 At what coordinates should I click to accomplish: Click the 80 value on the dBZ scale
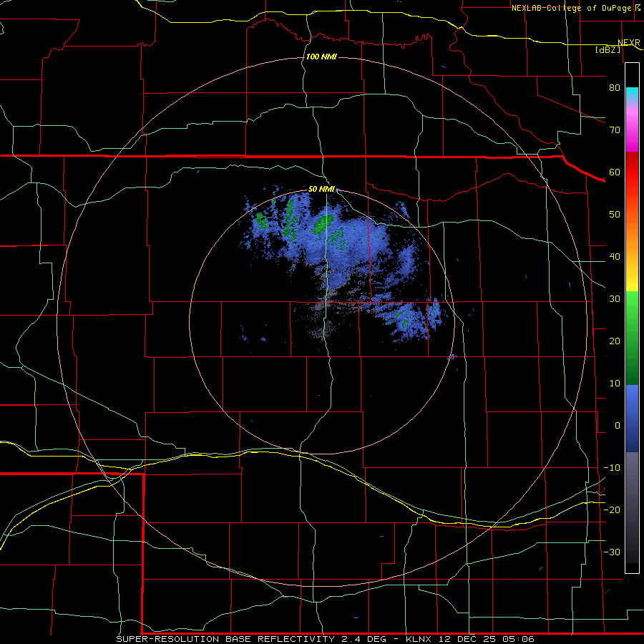pyautogui.click(x=615, y=88)
